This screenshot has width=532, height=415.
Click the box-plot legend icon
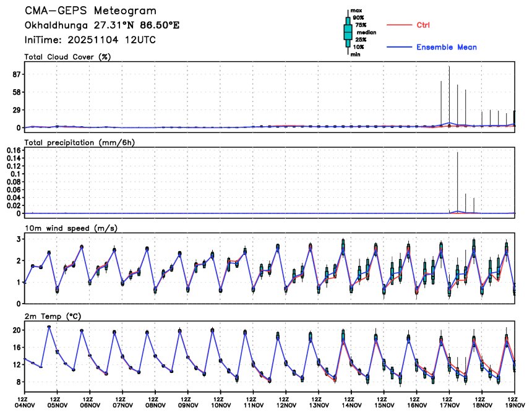point(348,32)
